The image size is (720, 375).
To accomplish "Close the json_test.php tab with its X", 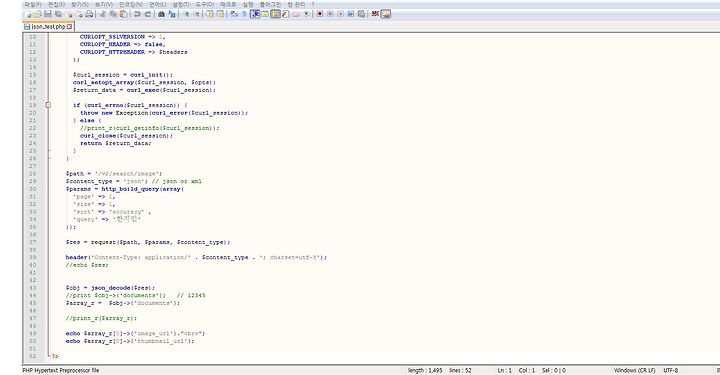I will 69,27.
